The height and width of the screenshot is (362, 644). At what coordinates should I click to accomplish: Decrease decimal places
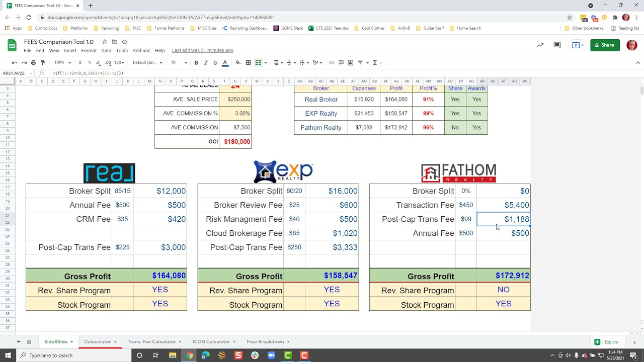tap(99, 63)
